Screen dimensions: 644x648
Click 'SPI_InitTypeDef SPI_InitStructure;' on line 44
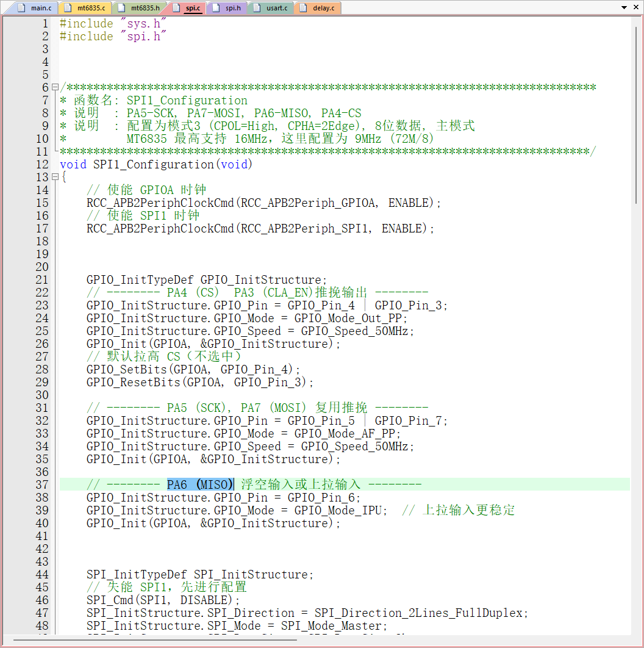click(200, 574)
